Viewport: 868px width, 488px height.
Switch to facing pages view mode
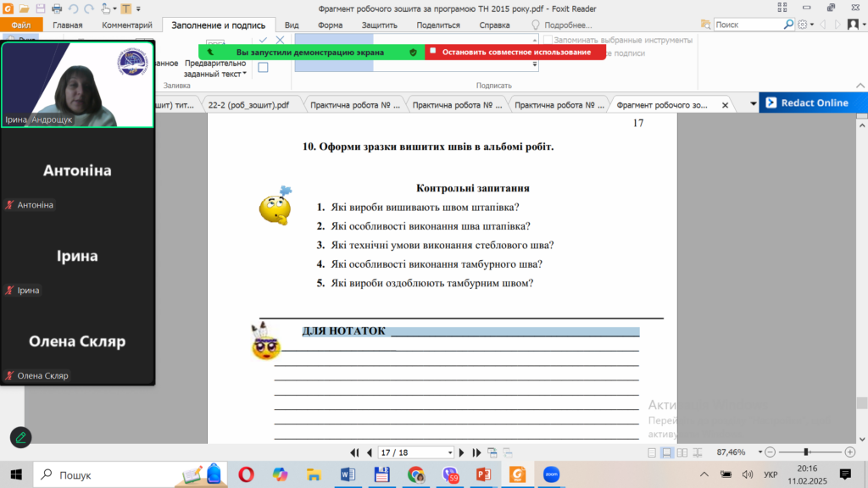point(682,452)
